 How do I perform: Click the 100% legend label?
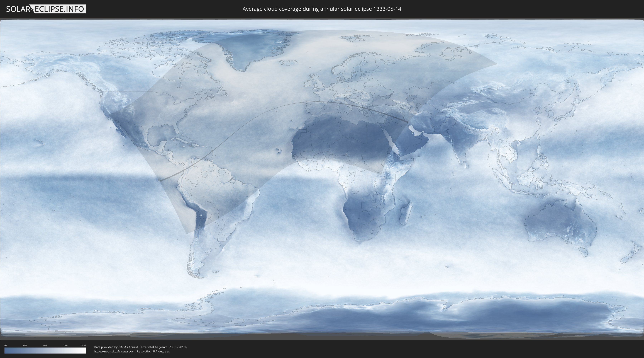coord(83,345)
